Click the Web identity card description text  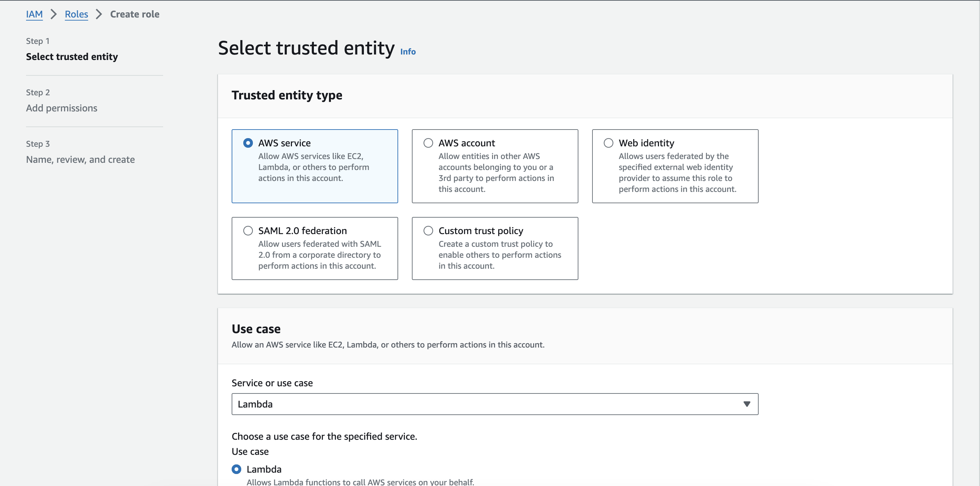tap(677, 172)
